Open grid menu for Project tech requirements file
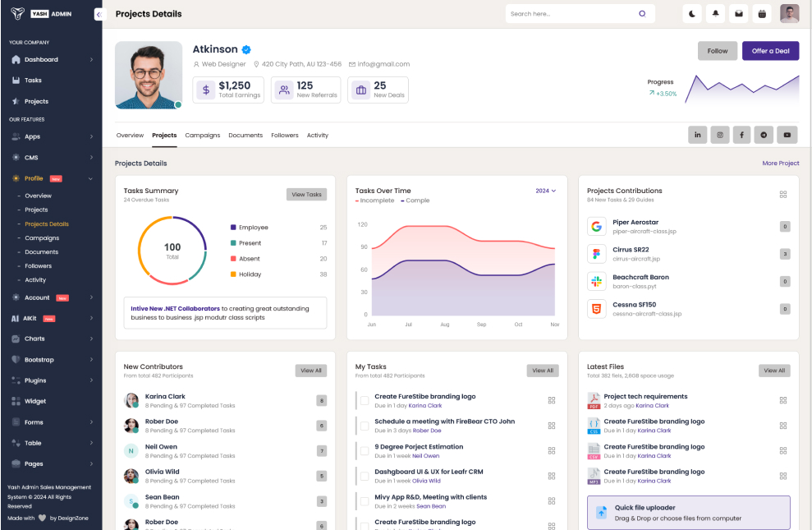This screenshot has height=530, width=812. 783,400
